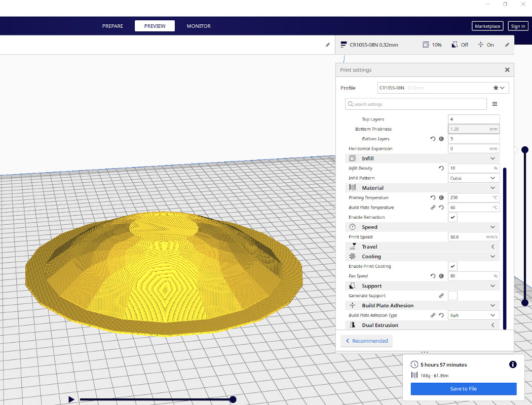
Task: Collapse the Material section
Action: (492, 188)
